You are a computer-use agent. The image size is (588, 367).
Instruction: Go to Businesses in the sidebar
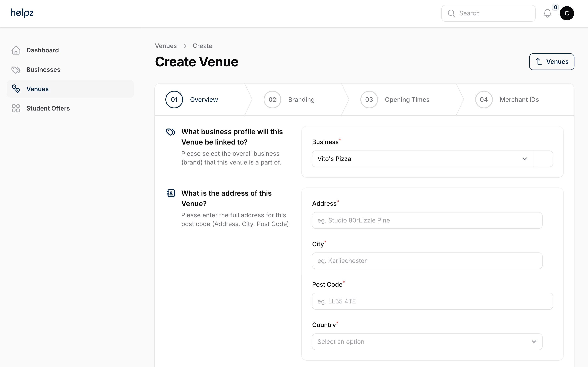click(70, 70)
